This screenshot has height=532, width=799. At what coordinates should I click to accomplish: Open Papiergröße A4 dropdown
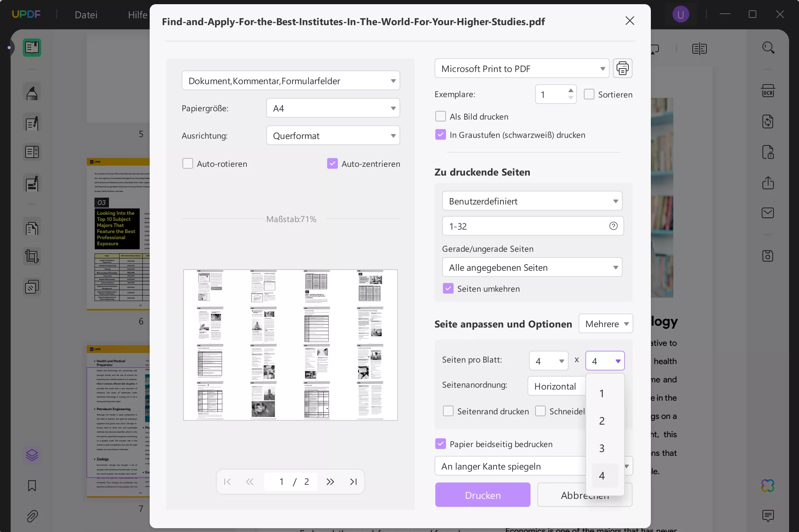[x=333, y=108]
